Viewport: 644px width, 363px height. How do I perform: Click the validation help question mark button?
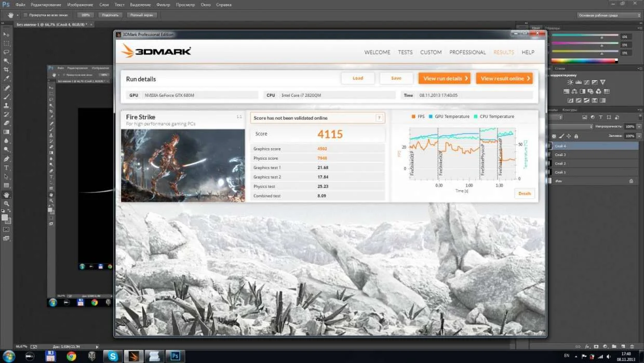pyautogui.click(x=379, y=118)
